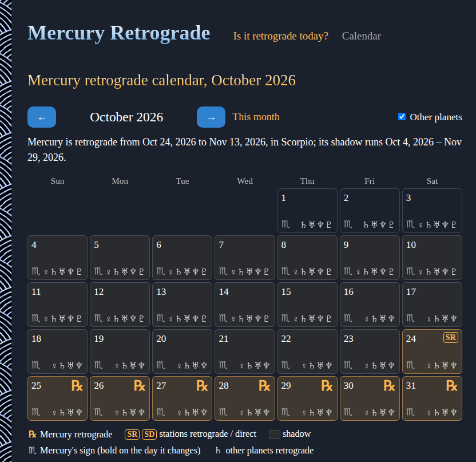Image resolution: width=476 pixels, height=462 pixels.
Task: Click the Venus glyph on day 4
Action: pos(46,272)
